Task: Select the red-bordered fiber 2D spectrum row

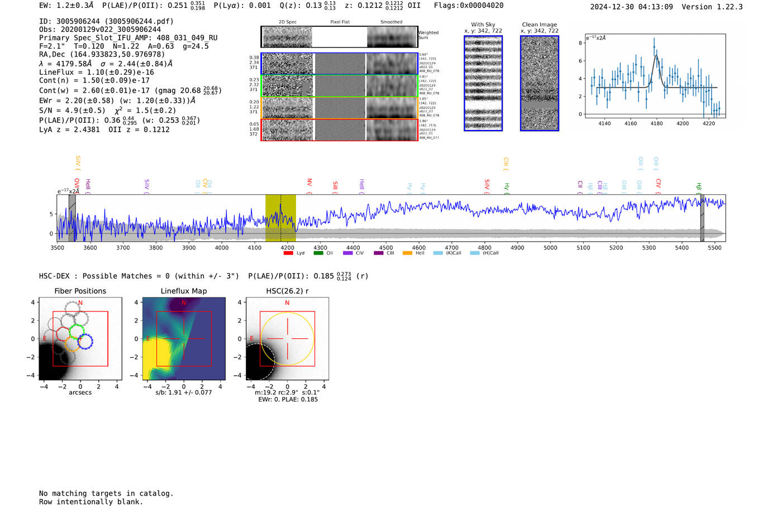Action: (339, 130)
